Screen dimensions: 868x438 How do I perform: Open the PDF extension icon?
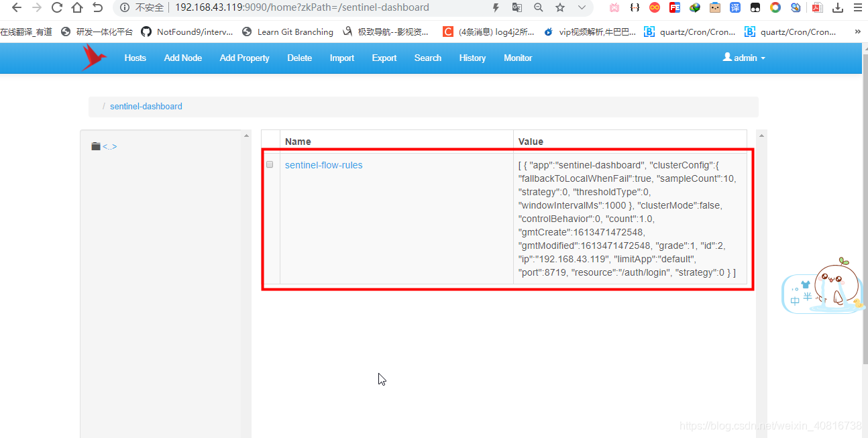pyautogui.click(x=817, y=7)
